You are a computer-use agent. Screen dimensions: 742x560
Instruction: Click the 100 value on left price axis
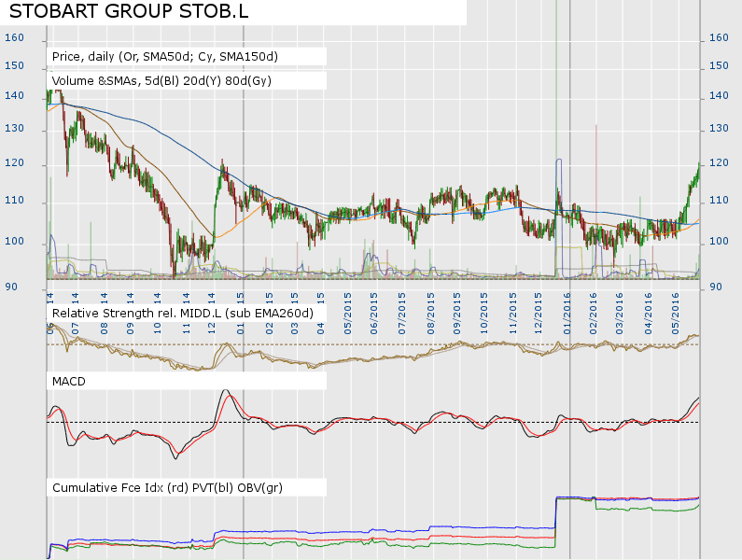click(14, 241)
